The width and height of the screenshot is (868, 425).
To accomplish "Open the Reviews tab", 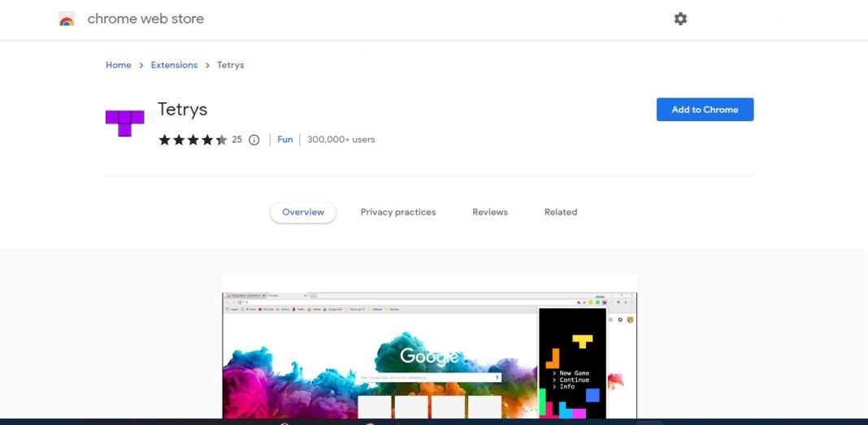I will coord(490,212).
